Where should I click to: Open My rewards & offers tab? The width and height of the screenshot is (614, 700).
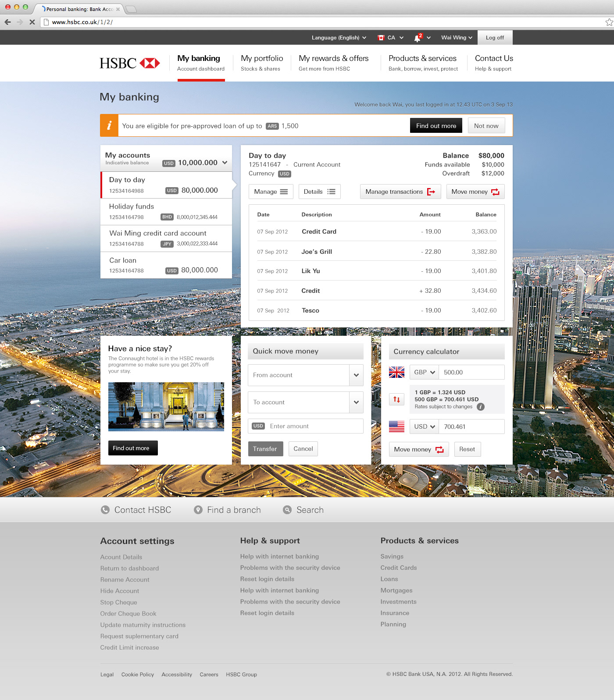[x=333, y=63]
